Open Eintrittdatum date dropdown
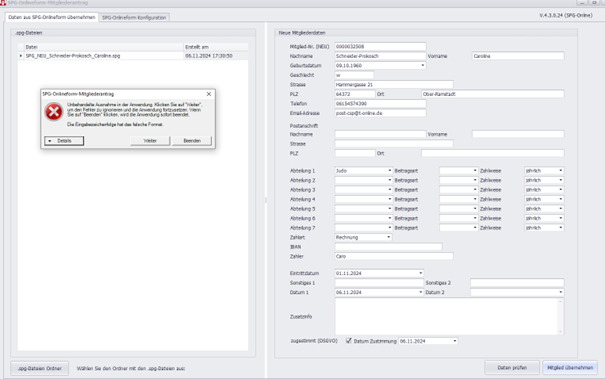Viewport: 605px width, 379px height. [x=421, y=273]
